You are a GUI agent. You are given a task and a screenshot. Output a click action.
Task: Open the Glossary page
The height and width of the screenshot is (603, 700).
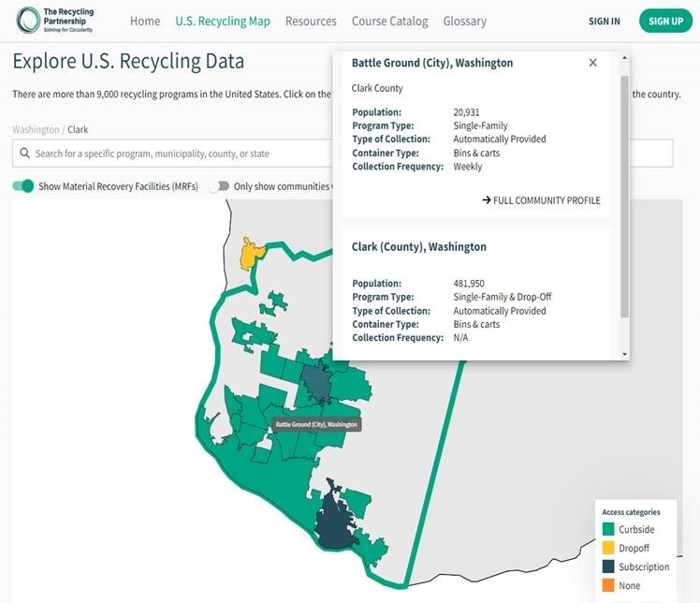pos(465,21)
